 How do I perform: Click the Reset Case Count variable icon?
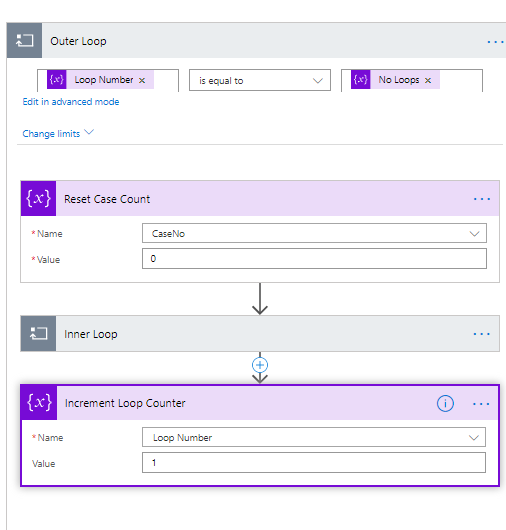point(39,198)
